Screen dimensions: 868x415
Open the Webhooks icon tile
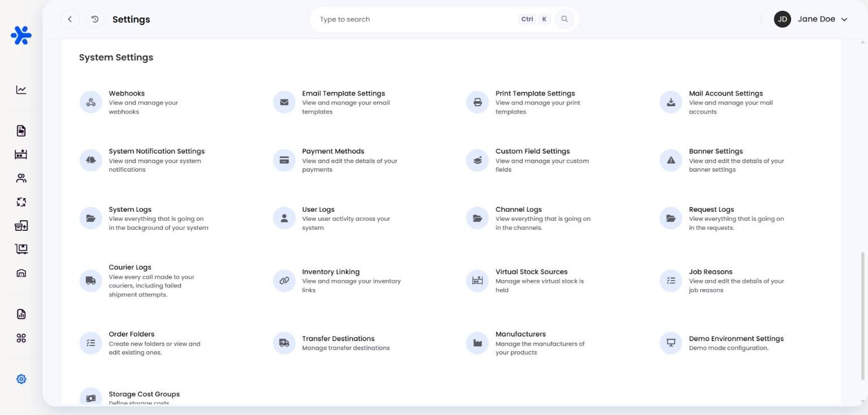pyautogui.click(x=90, y=102)
